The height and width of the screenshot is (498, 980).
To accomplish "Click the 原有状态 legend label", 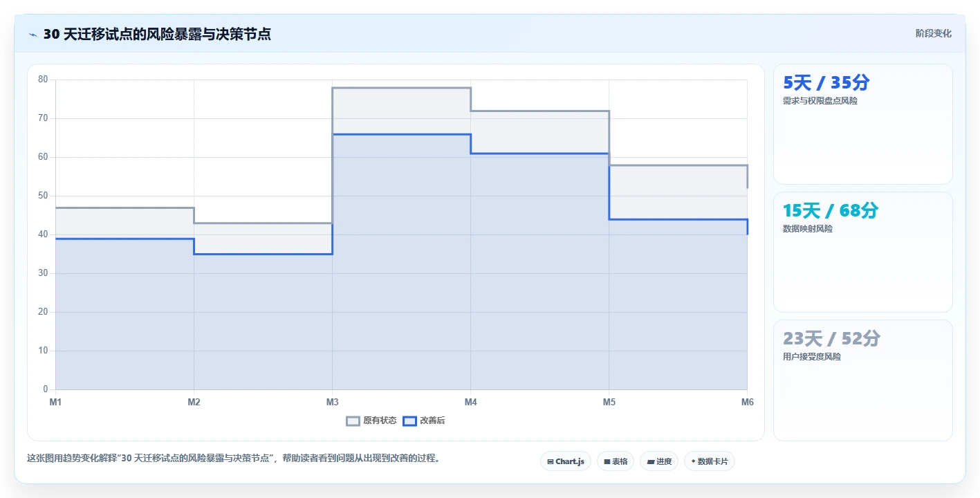I will coord(380,421).
